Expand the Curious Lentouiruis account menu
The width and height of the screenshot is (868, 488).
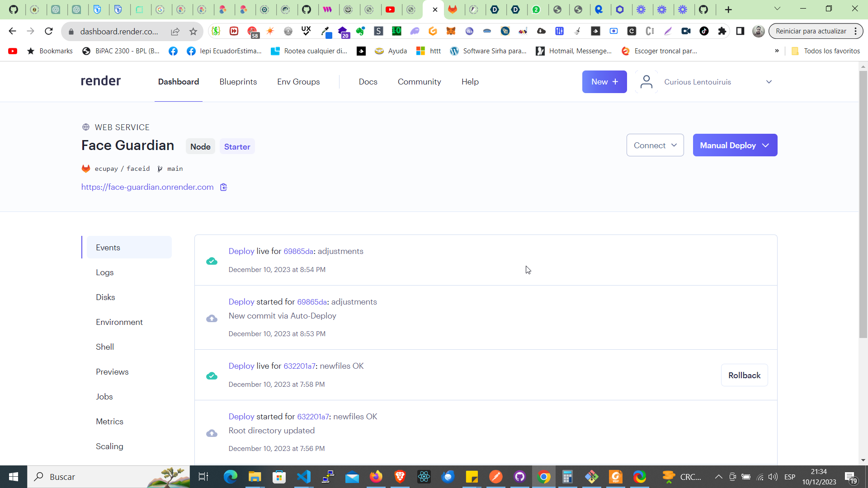tap(769, 82)
